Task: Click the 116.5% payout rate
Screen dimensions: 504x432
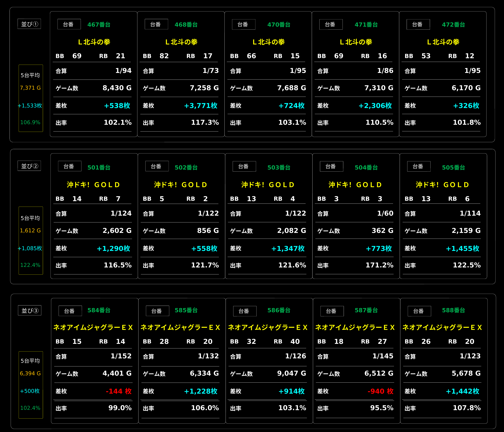Action: point(118,265)
